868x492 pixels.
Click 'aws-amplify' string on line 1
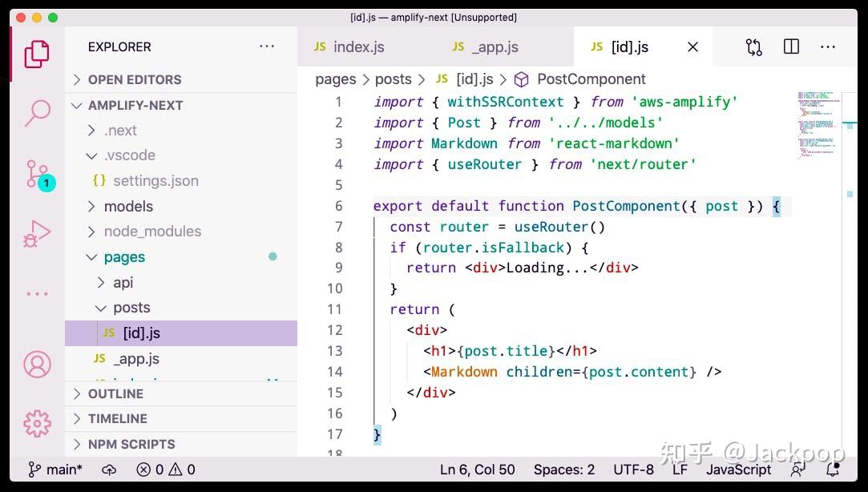coord(684,102)
